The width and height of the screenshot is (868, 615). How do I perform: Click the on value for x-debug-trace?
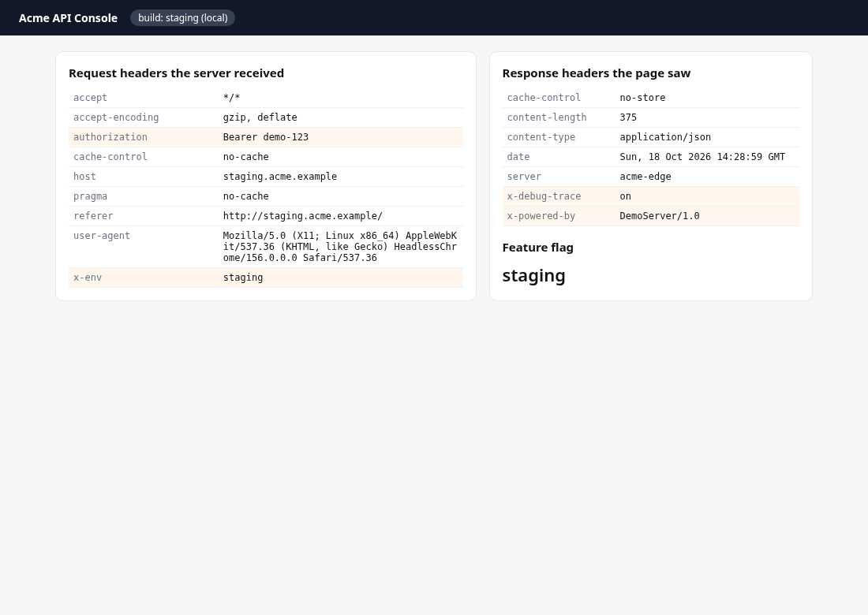click(626, 196)
